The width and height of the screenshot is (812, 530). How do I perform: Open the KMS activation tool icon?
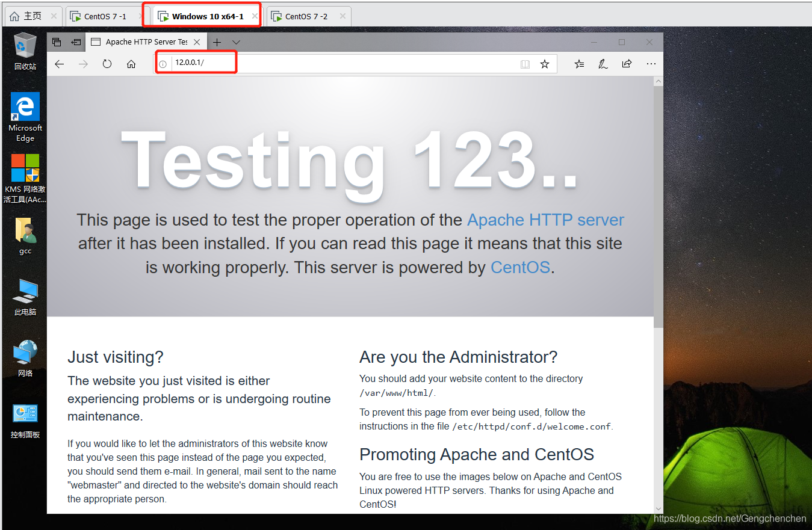(25, 179)
